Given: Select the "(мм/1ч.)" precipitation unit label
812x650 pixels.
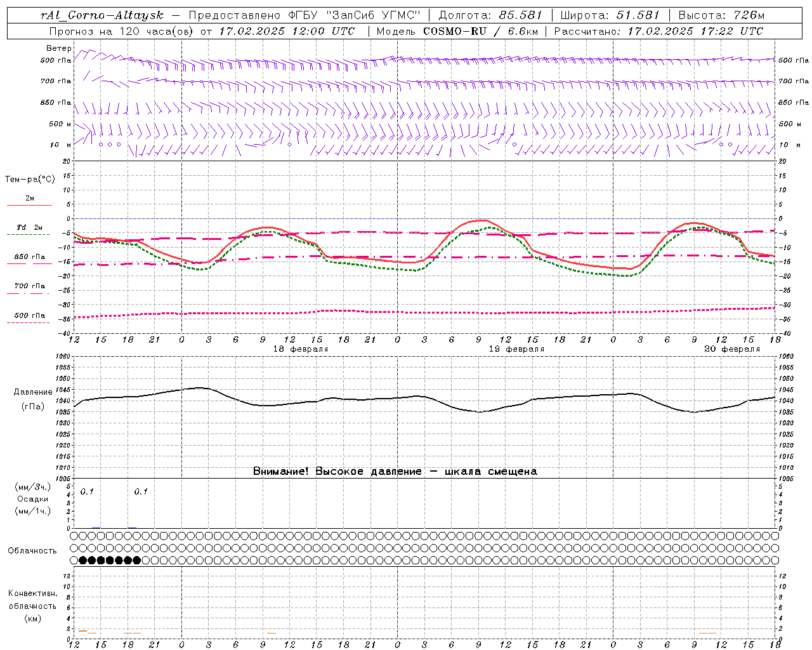Looking at the screenshot, I should point(32,511).
